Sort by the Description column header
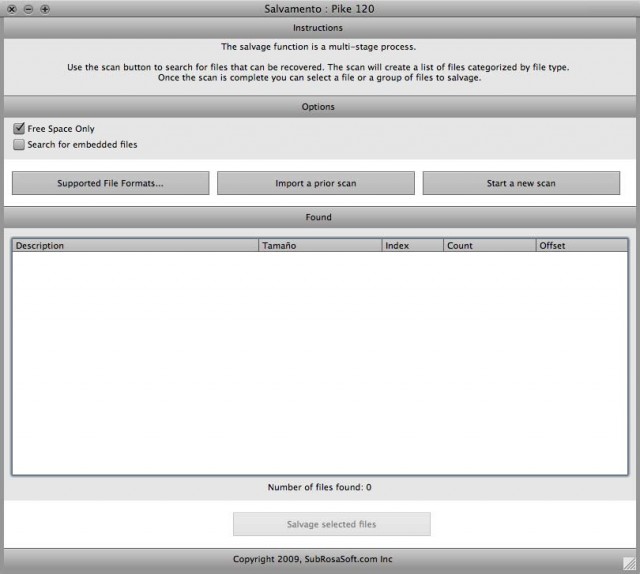 tap(136, 245)
